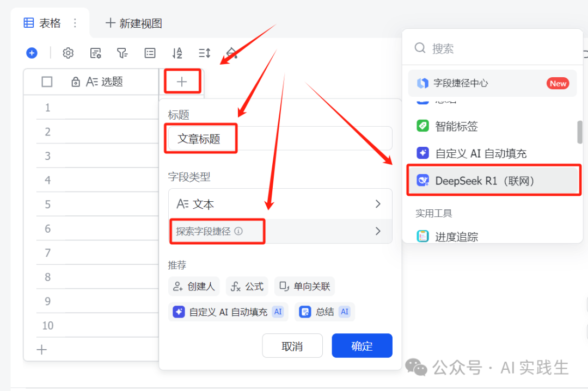Choose recommended 单向关联 field type
588x391 pixels.
click(x=304, y=287)
